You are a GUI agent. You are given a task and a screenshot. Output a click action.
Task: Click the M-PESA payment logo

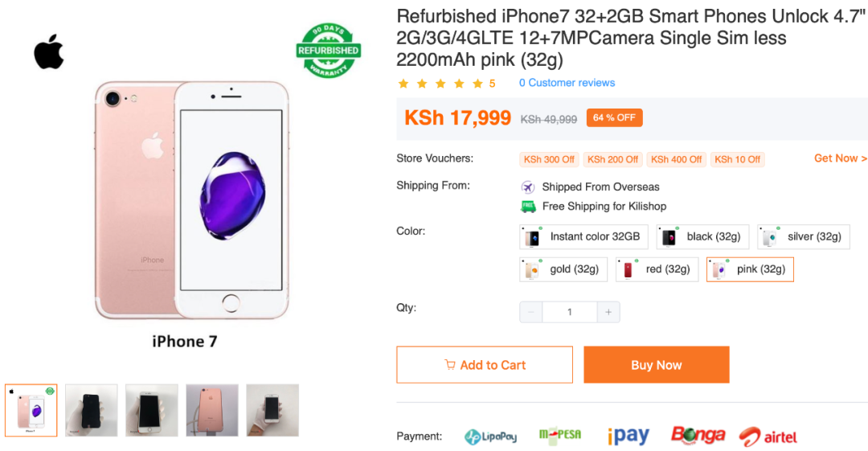560,436
